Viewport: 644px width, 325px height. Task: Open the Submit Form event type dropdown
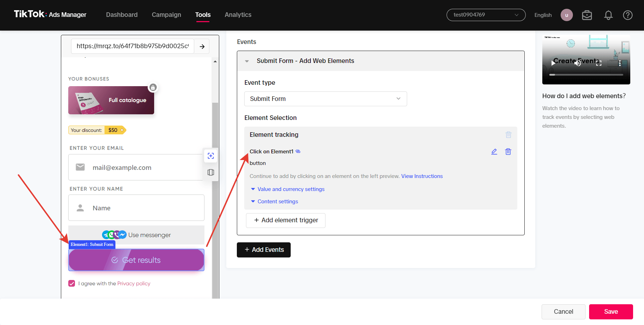326,99
